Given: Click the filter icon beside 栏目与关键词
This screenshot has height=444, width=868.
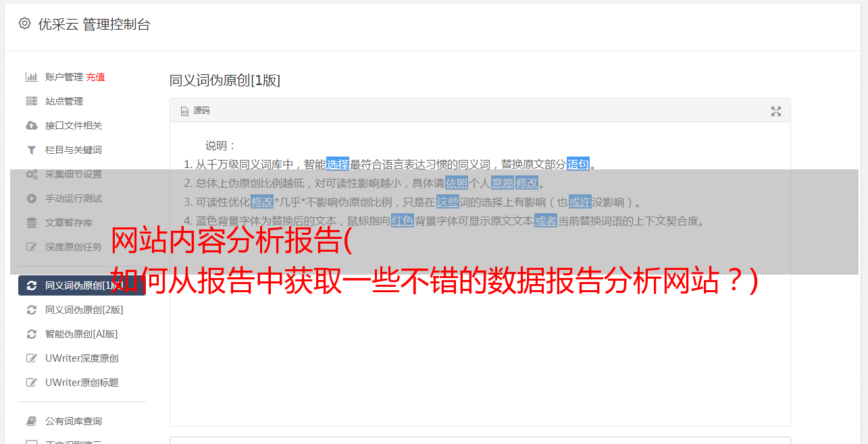Looking at the screenshot, I should pyautogui.click(x=31, y=150).
